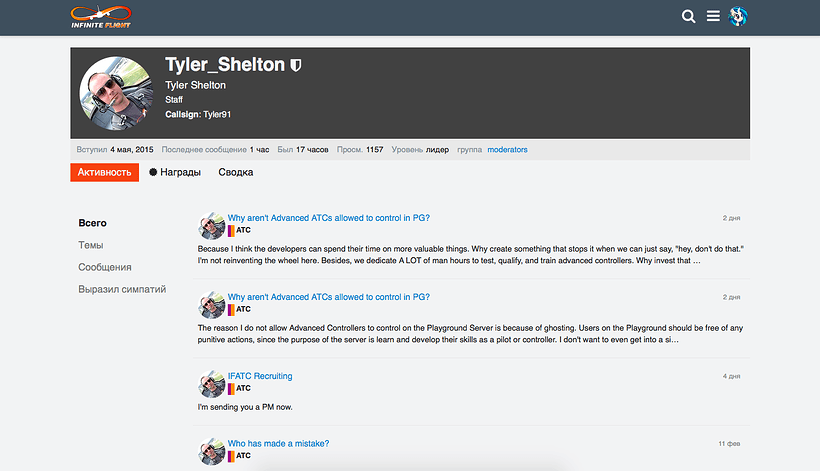Open first Why aren't Advanced ATCs allowed link
The width and height of the screenshot is (820, 471).
(328, 218)
